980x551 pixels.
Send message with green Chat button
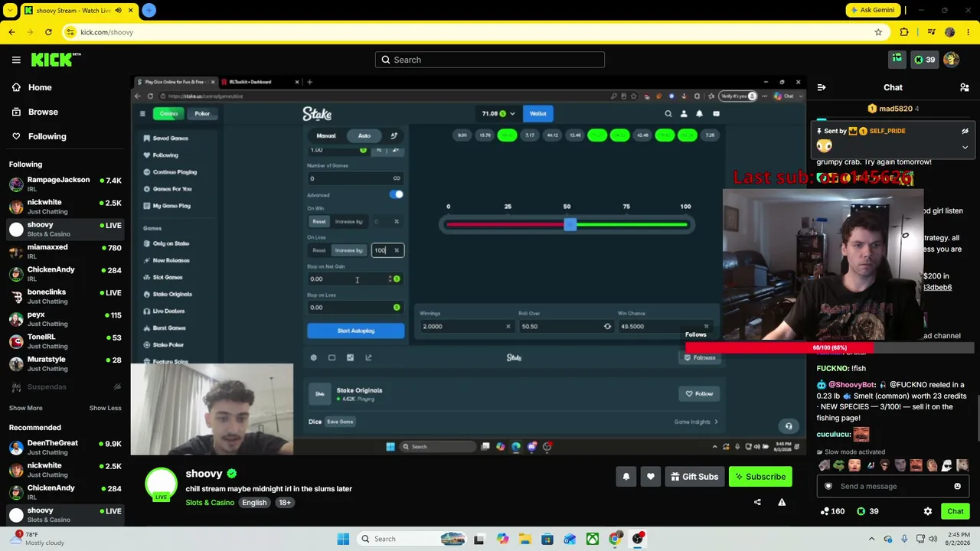(955, 511)
